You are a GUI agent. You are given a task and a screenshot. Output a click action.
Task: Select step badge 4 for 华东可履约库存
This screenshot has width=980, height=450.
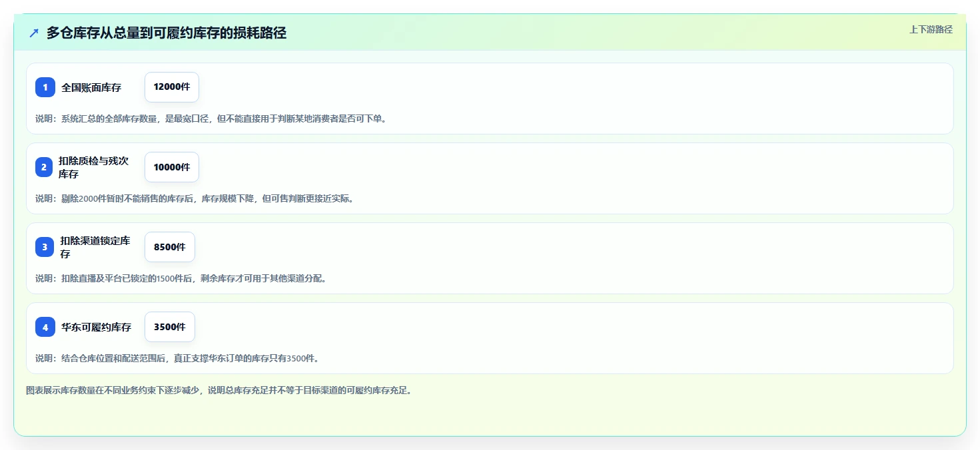45,327
